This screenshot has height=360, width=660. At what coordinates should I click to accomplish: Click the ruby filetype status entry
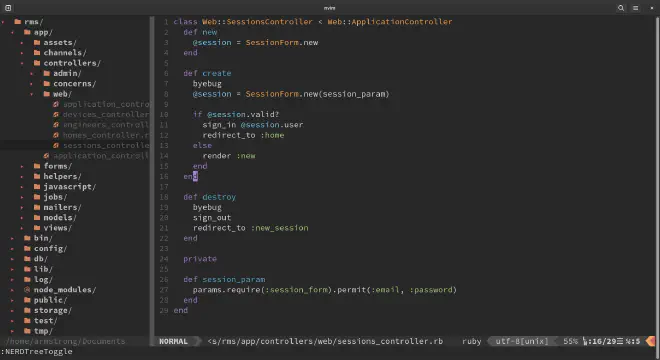tap(471, 341)
